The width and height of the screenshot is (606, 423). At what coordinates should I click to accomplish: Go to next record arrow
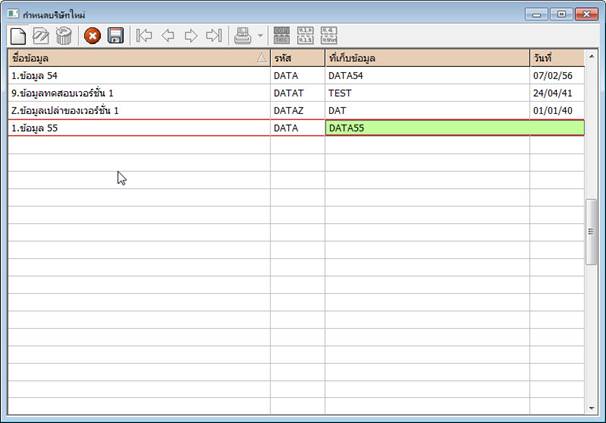pyautogui.click(x=191, y=36)
